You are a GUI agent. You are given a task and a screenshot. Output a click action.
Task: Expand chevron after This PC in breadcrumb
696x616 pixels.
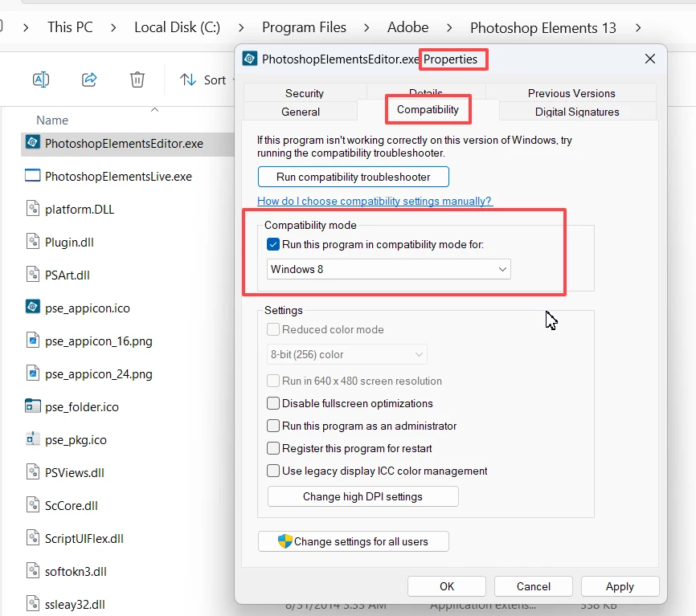coord(113,27)
